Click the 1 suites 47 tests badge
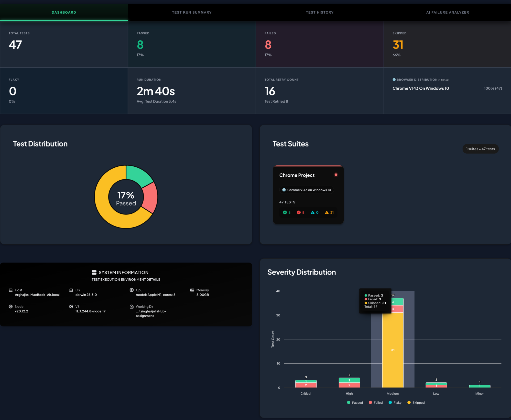511x420 pixels. pos(480,149)
